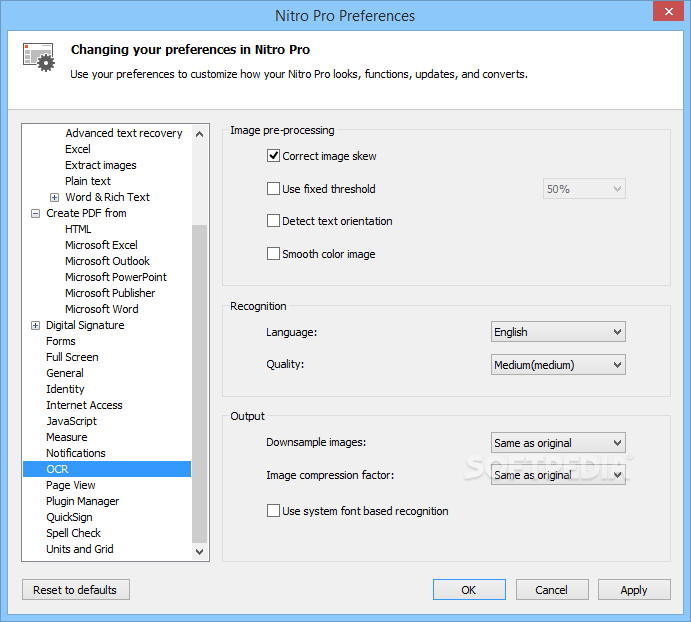Open Page View preferences
Image resolution: width=691 pixels, height=622 pixels.
(x=71, y=485)
